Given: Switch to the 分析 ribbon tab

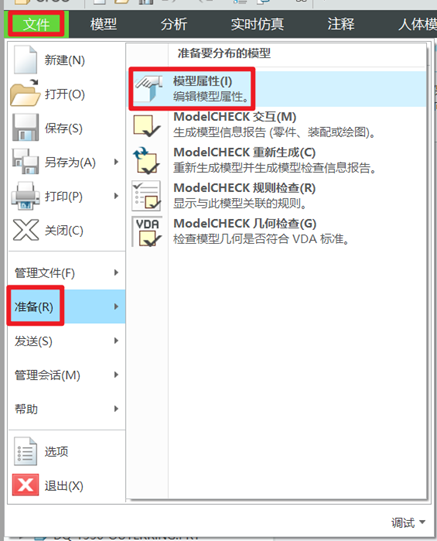Looking at the screenshot, I should click(x=173, y=24).
